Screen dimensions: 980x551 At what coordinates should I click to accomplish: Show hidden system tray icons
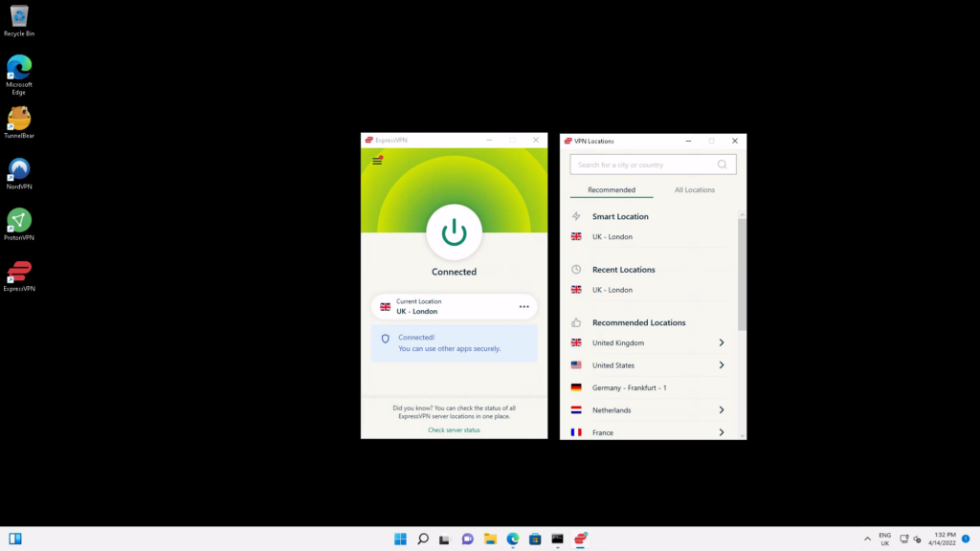click(867, 539)
